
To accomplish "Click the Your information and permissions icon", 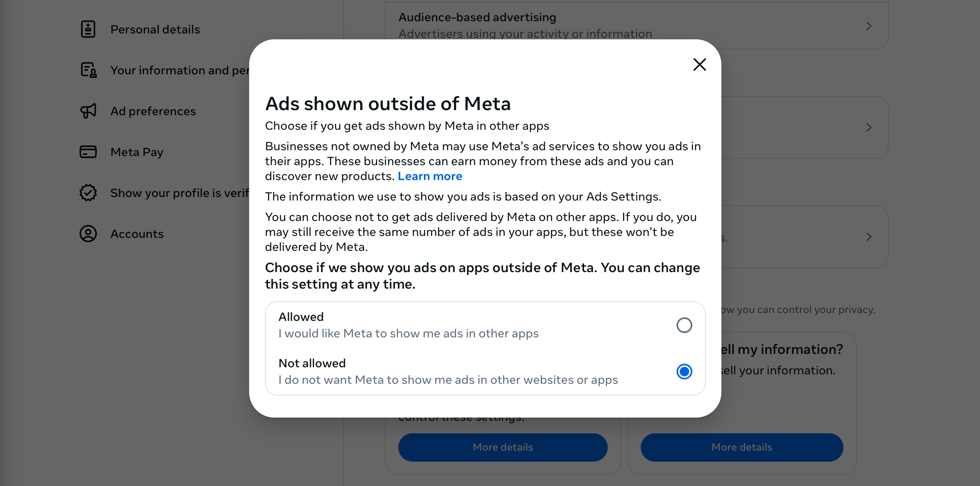I will [88, 69].
